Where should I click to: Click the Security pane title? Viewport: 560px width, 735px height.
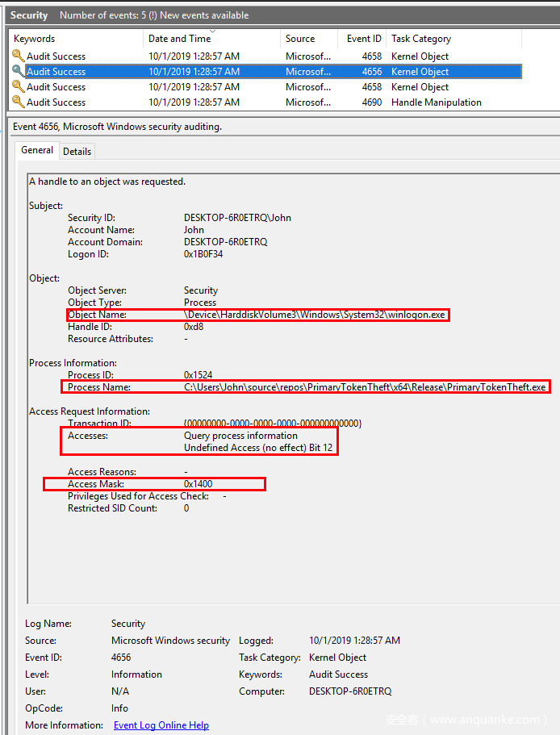click(x=29, y=15)
